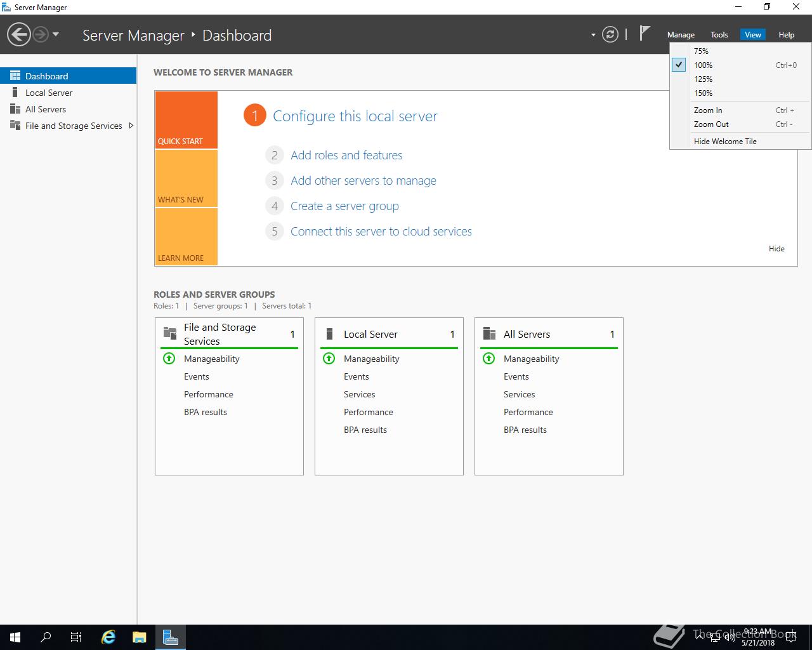This screenshot has width=812, height=650.
Task: Click the orange step 1 circle
Action: click(254, 116)
